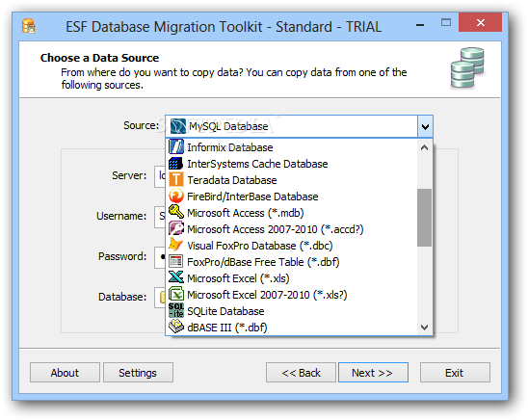Pick Microsoft Excel (*.xls)

(x=292, y=278)
